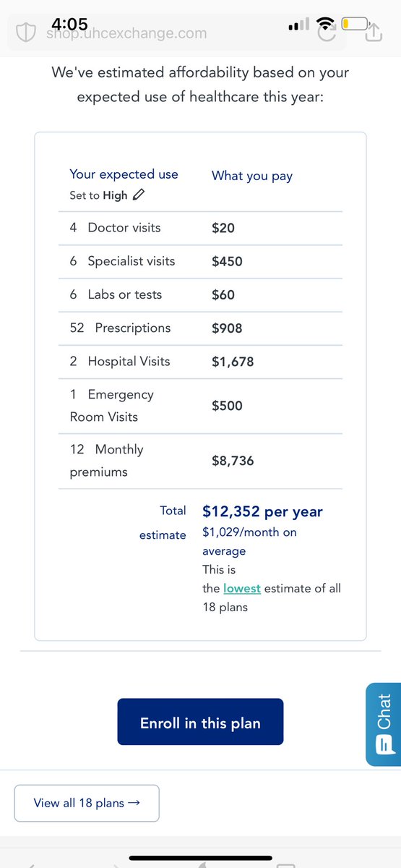Tap the Wi-Fi status icon
Screen dimensions: 401x868
(x=326, y=24)
